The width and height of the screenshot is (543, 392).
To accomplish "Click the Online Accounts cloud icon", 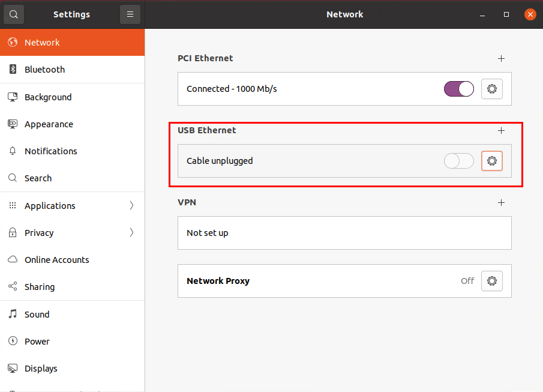I will point(13,259).
